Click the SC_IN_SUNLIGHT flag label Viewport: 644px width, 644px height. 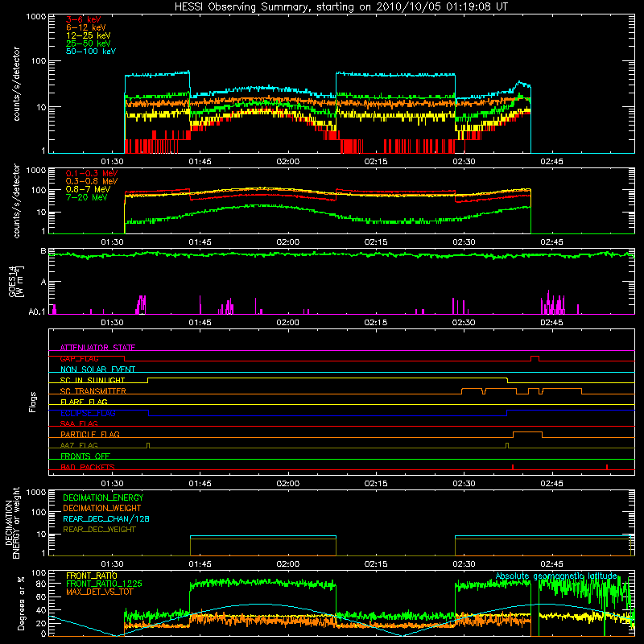coord(93,380)
